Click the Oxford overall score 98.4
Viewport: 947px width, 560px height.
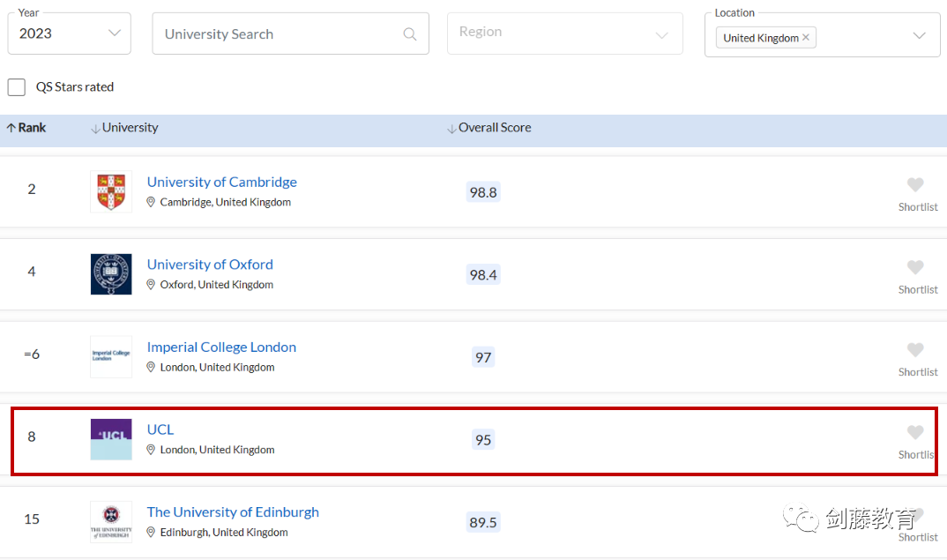point(483,275)
